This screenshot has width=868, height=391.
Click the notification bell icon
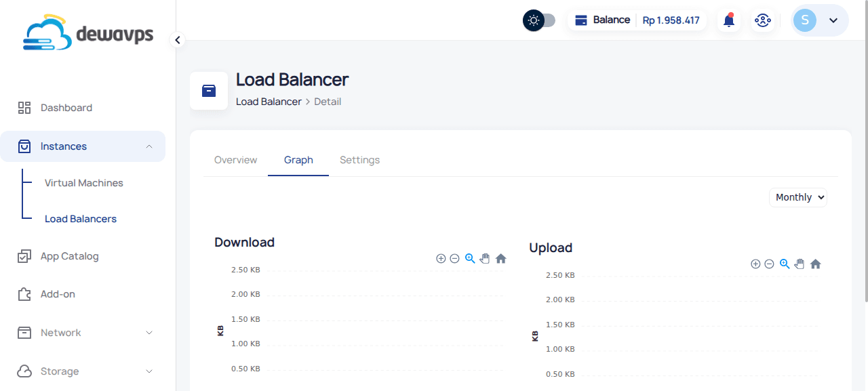[729, 20]
